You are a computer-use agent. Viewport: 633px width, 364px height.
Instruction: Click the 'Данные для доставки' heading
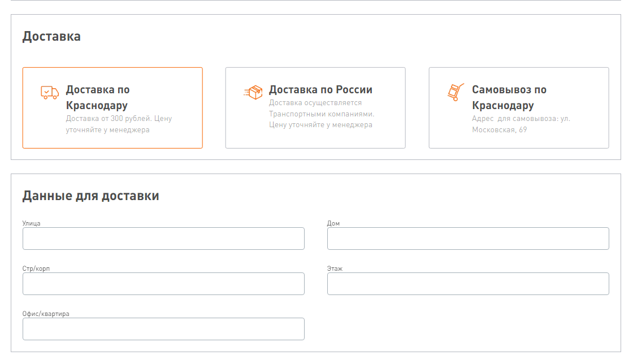(x=90, y=196)
